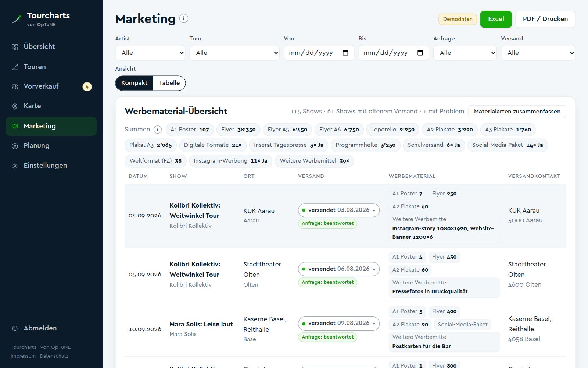Click the Touren icon in sidebar
588x368 pixels.
[x=15, y=67]
